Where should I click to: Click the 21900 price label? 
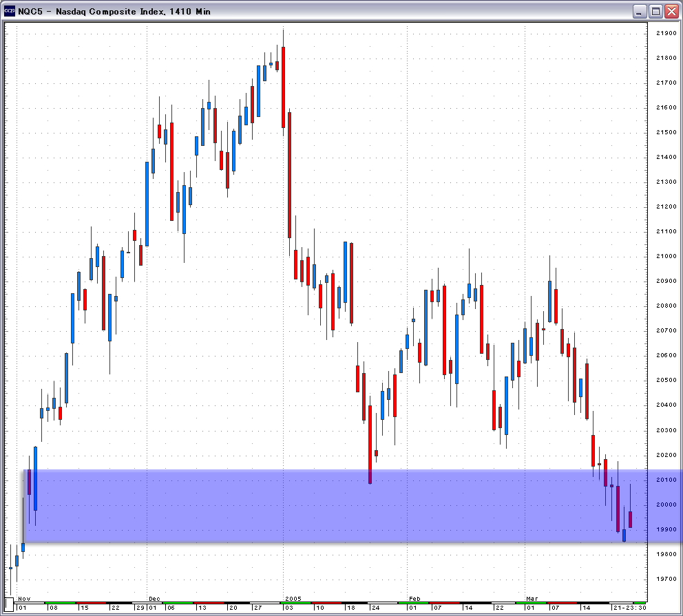coord(666,33)
